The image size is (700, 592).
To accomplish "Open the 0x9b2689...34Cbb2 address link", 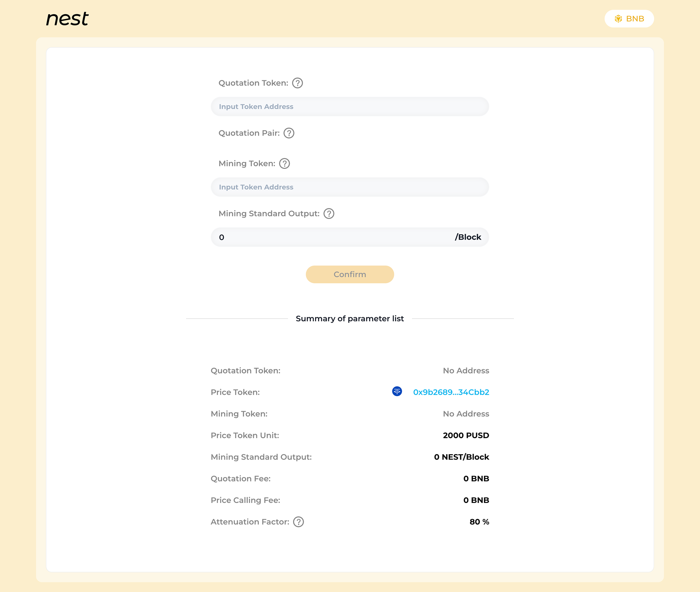I will coord(451,392).
